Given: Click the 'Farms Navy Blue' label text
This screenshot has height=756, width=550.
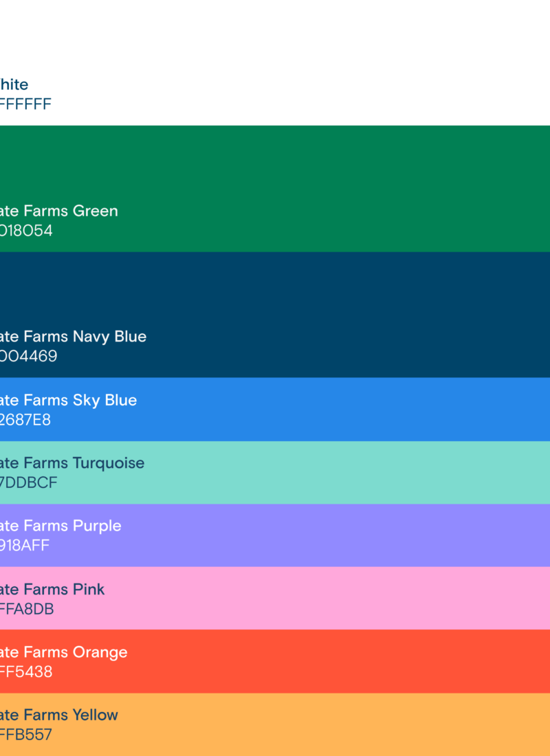Looking at the screenshot, I should point(85,337).
